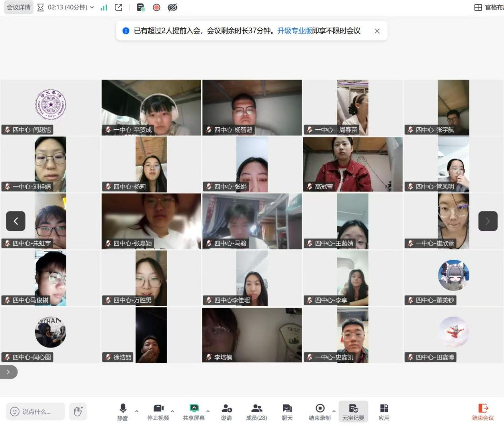Screen dimensions: 504x426
Task: Expand video options arrow beside 停止视频
Action: [x=172, y=411]
